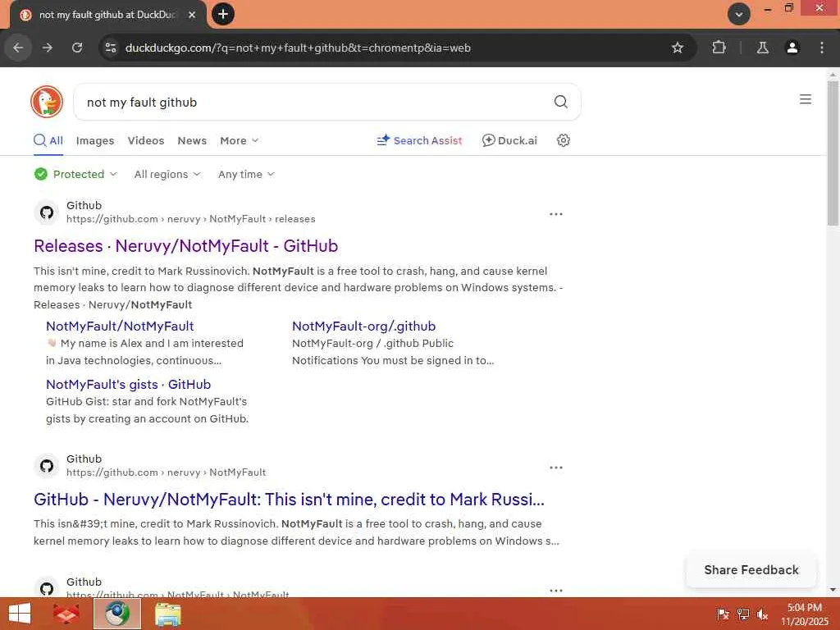
Task: Open more options for second GitHub result
Action: click(x=555, y=467)
